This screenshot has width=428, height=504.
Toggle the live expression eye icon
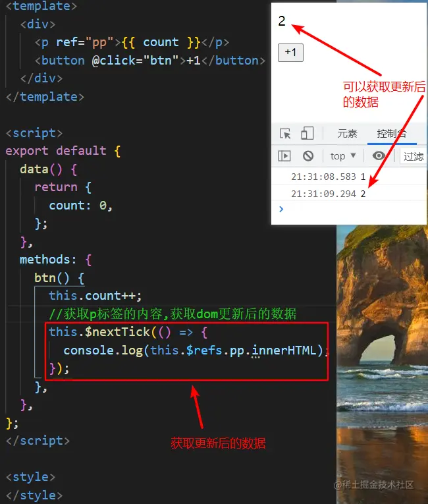point(379,156)
